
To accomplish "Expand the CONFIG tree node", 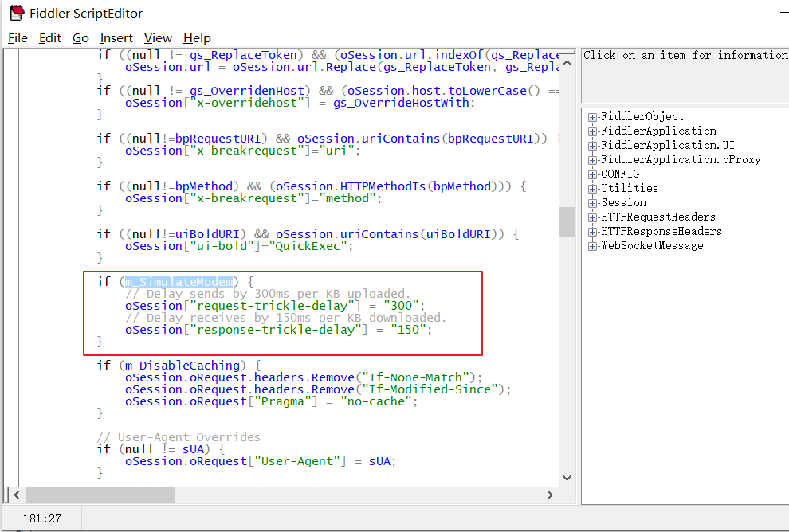I will (x=592, y=174).
